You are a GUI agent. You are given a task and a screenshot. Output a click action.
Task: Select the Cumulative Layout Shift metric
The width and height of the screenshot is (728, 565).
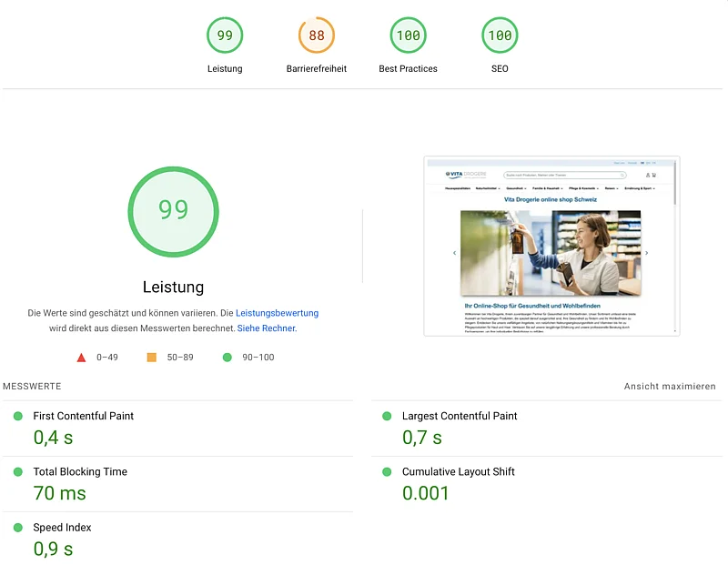459,471
